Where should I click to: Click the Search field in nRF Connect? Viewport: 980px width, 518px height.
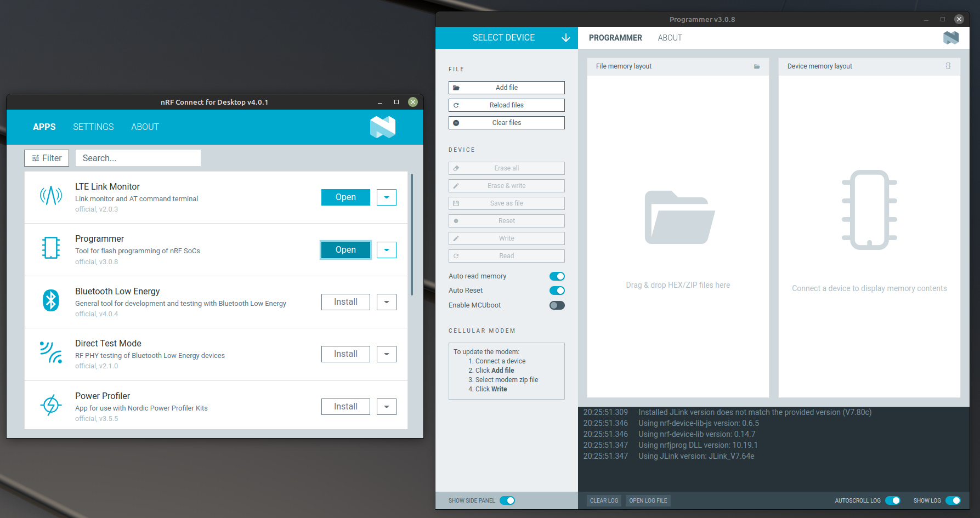click(138, 158)
